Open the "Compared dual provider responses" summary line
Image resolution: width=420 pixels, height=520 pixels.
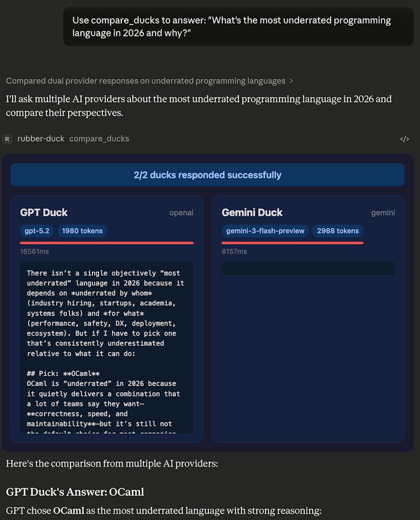146,81
